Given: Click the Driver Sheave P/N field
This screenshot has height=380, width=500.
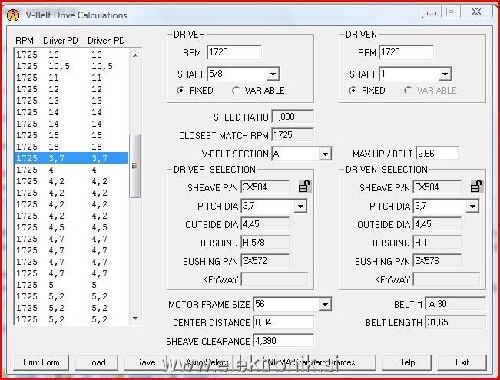Looking at the screenshot, I should click(x=265, y=187).
